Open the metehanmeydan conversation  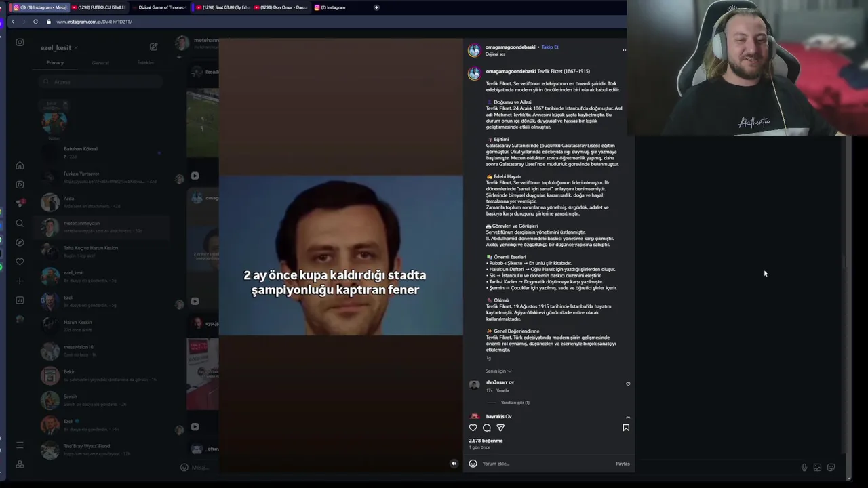pos(100,227)
